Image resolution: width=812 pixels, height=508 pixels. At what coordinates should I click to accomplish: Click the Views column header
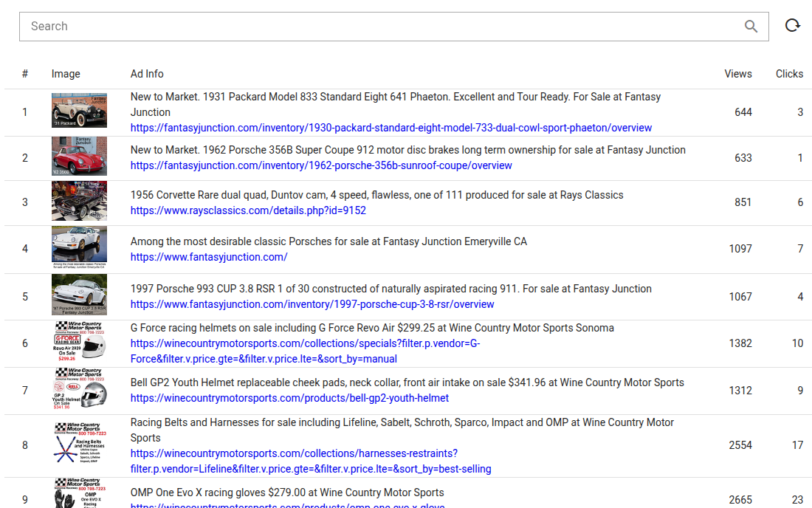click(738, 74)
